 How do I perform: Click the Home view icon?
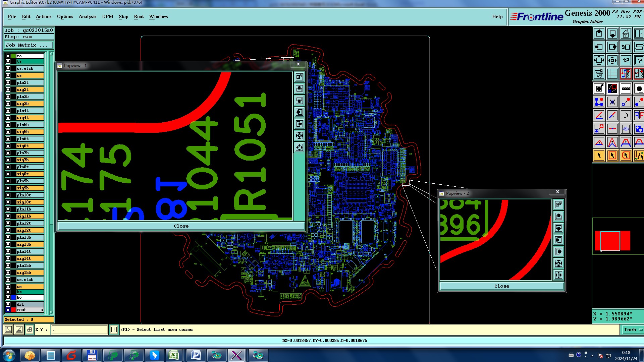pos(626,34)
